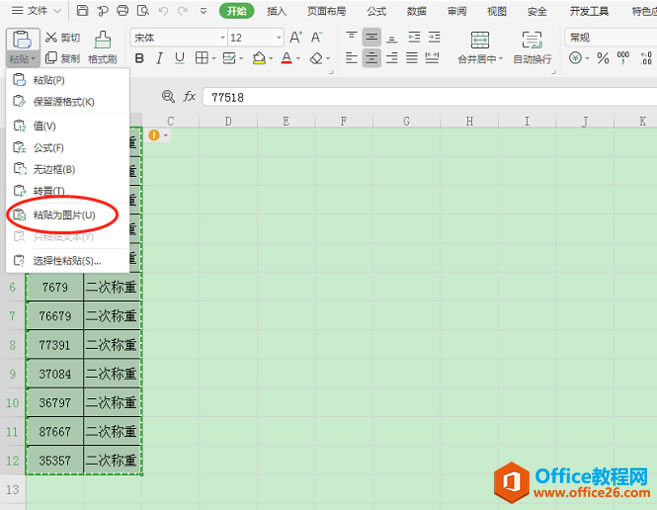The height and width of the screenshot is (510, 657).
Task: Switch to the Data (数据) tab
Action: [x=416, y=11]
